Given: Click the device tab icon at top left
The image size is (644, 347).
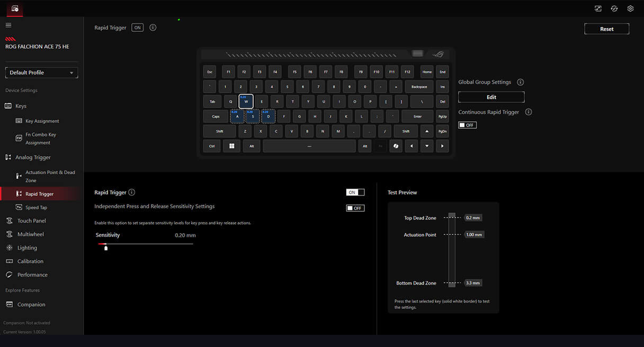Looking at the screenshot, I should click(x=15, y=8).
